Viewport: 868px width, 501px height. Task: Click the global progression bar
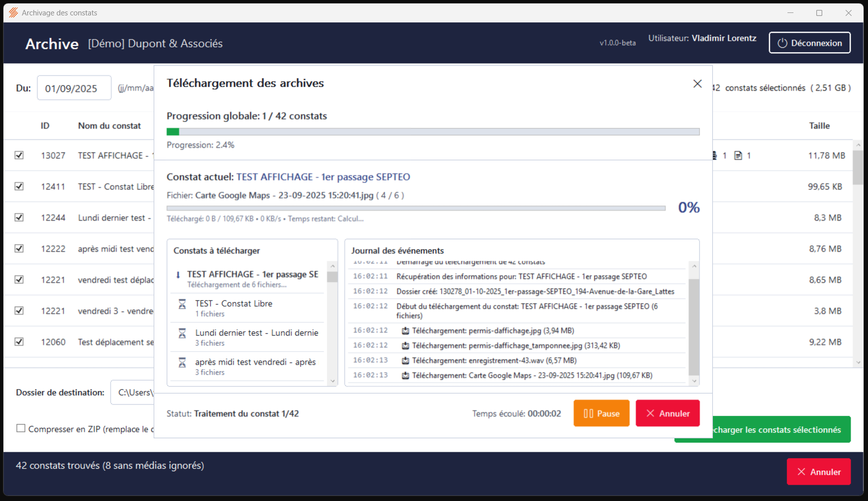[433, 132]
